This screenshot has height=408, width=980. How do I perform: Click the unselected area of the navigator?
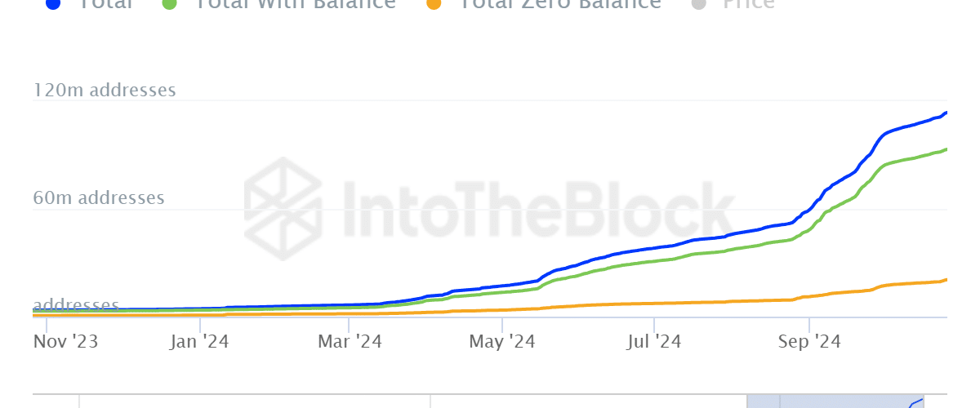[408, 401]
